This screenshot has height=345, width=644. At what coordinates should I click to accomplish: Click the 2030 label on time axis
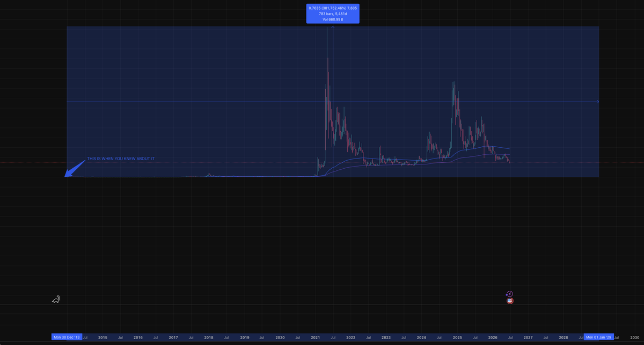tap(635, 337)
